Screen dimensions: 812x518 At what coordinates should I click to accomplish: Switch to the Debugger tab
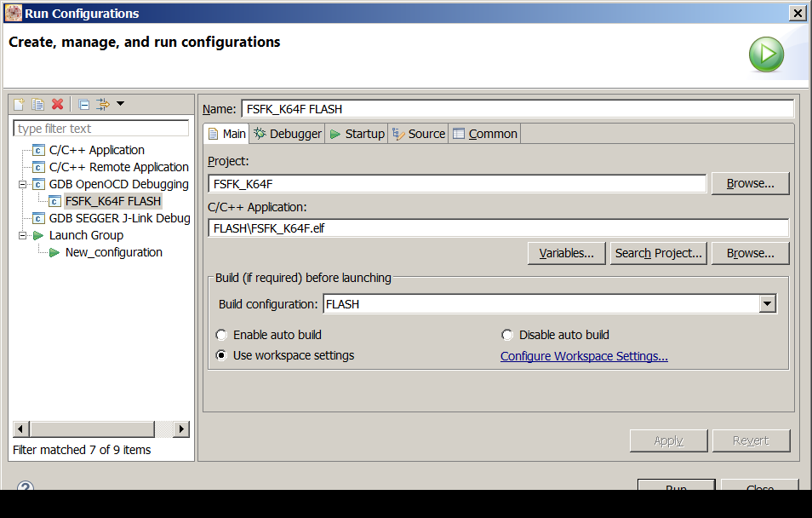pyautogui.click(x=288, y=134)
